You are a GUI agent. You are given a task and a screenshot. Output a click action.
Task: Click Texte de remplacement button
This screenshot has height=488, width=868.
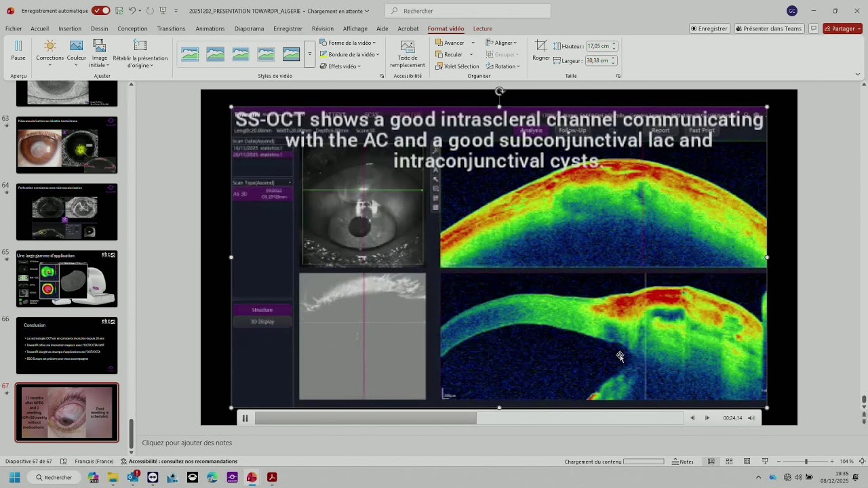coord(408,54)
